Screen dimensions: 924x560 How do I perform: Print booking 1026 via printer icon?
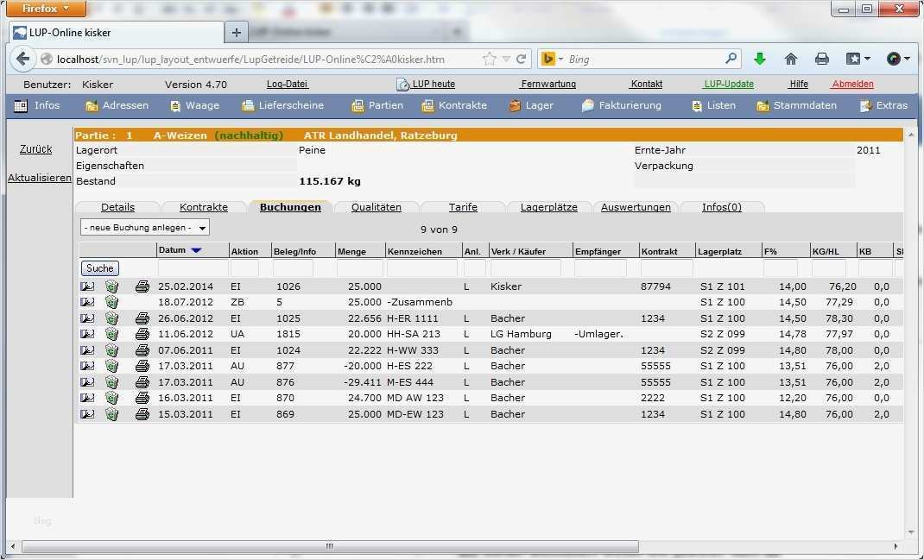coord(142,286)
